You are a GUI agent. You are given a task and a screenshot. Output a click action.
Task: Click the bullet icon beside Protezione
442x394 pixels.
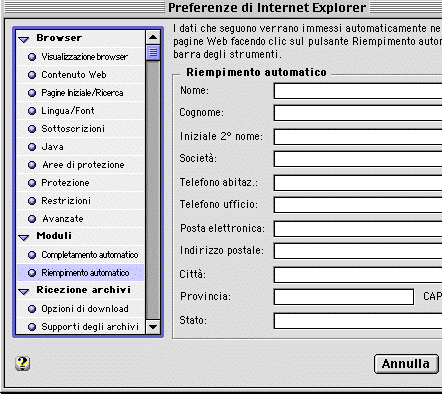click(x=32, y=183)
